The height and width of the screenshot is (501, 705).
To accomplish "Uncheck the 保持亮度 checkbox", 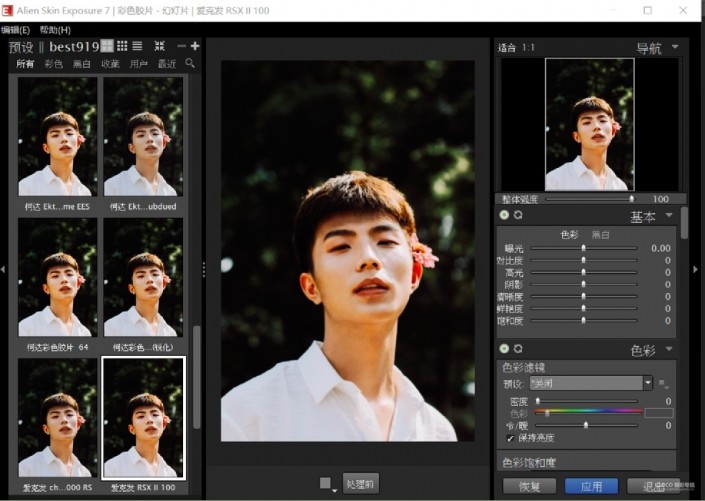I will click(510, 438).
